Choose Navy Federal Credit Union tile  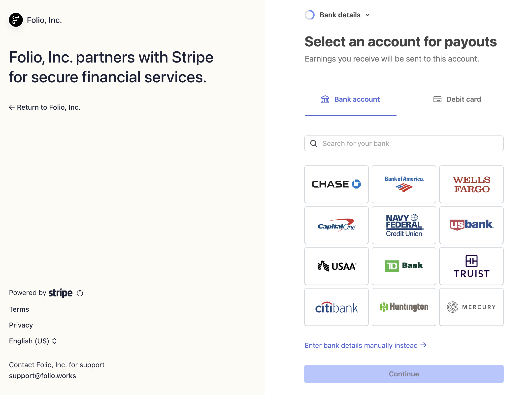pos(404,225)
